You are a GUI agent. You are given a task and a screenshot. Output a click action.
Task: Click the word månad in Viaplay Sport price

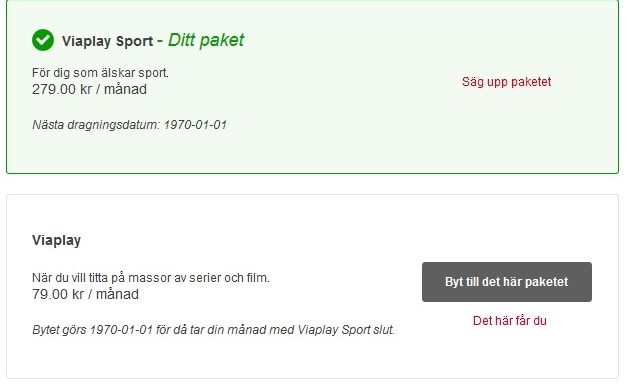(125, 89)
